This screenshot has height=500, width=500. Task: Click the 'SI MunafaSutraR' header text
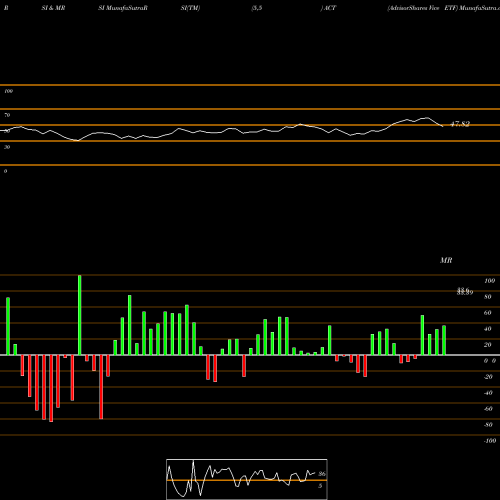[x=123, y=8]
